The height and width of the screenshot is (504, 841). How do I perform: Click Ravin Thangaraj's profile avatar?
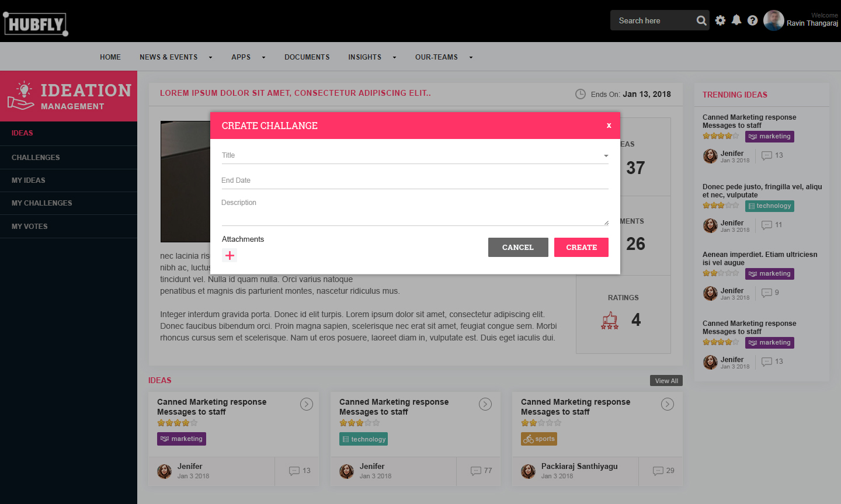[774, 20]
